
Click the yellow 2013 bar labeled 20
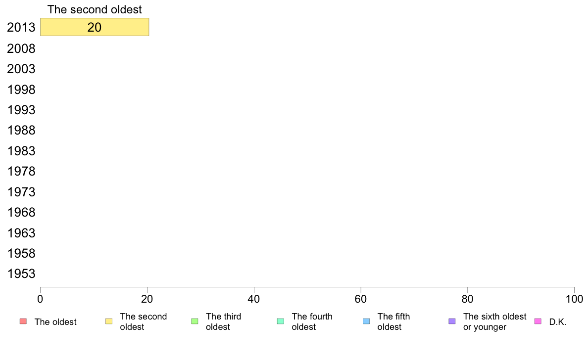[x=95, y=27]
